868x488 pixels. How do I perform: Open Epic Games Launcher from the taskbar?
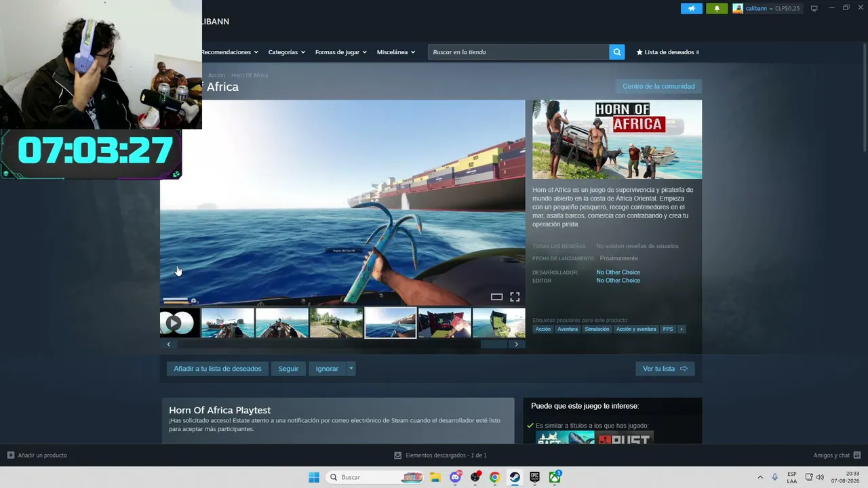pyautogui.click(x=534, y=477)
